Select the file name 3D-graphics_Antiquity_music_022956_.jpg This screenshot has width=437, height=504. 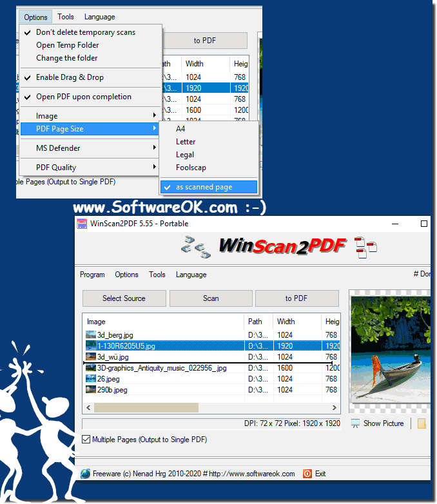click(162, 368)
